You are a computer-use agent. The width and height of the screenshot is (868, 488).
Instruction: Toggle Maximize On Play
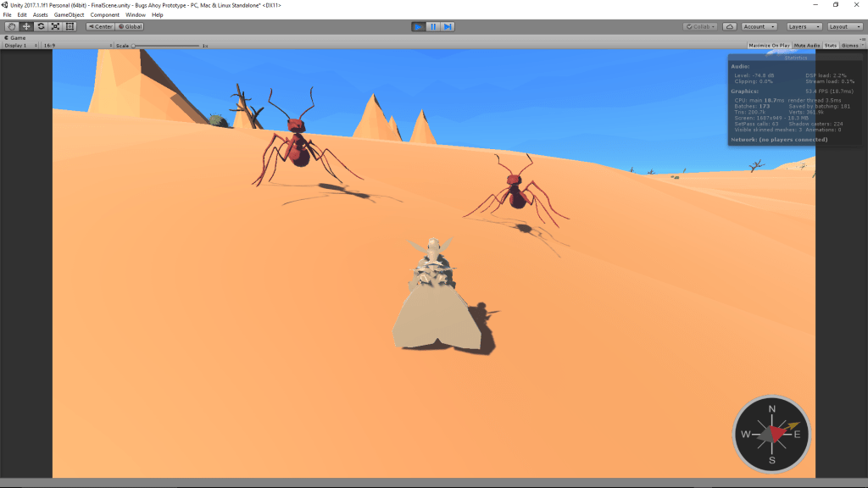[769, 45]
